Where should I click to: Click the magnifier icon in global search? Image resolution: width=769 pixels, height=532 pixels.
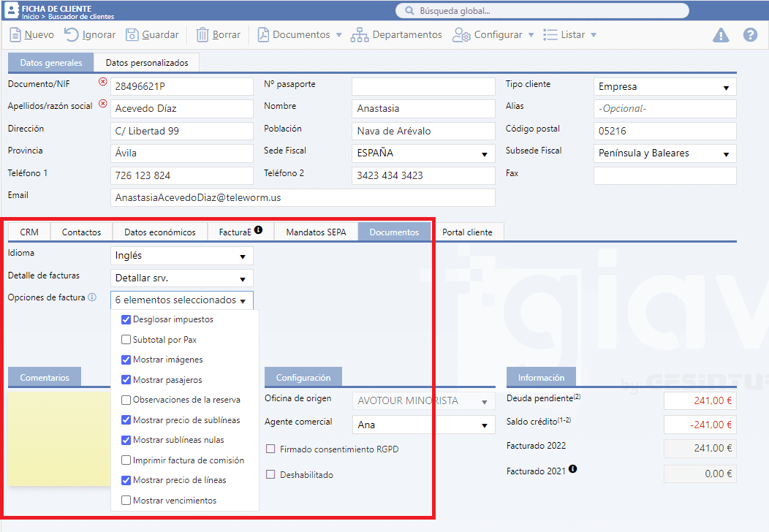(409, 11)
